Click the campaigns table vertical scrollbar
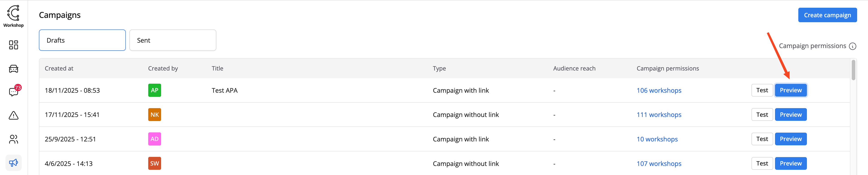This screenshot has width=868, height=175. coord(853,70)
